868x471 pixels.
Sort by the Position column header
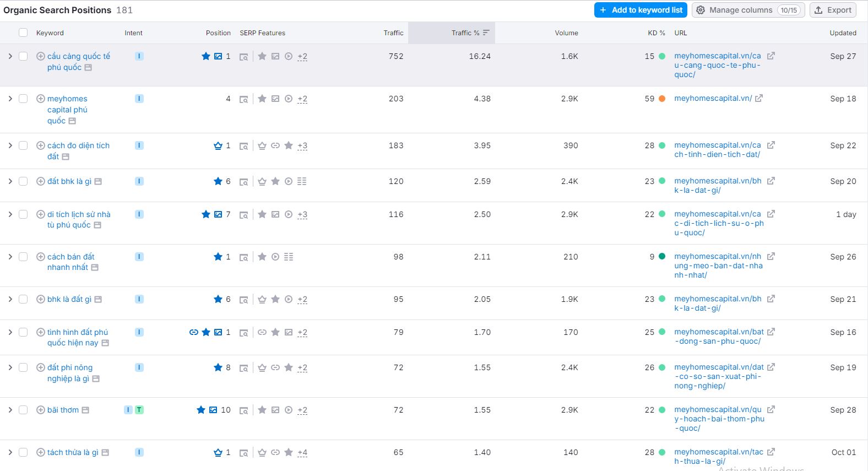tap(218, 33)
